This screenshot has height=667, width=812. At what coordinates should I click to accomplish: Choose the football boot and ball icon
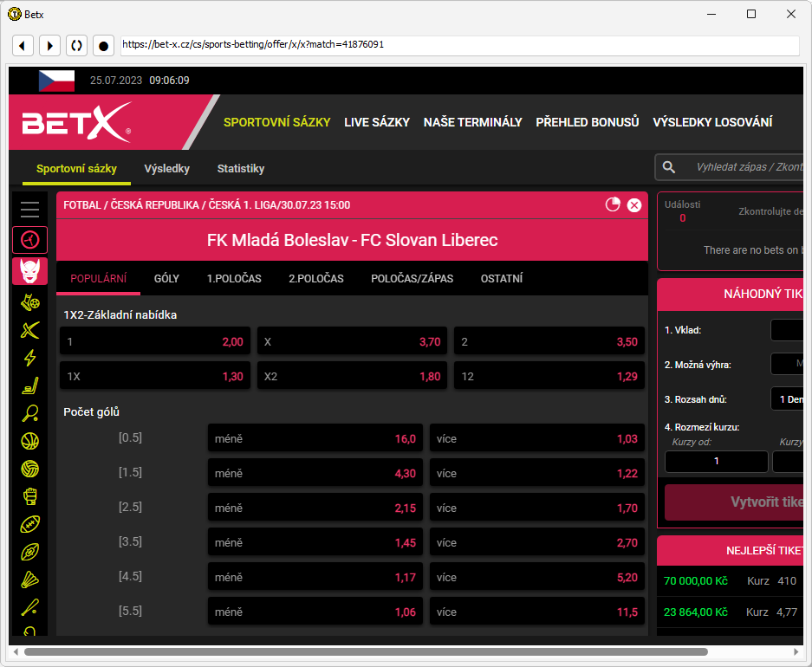point(30,302)
